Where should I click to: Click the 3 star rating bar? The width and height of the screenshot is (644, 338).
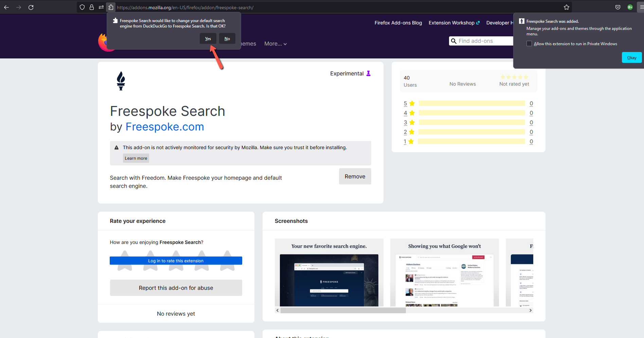pos(472,122)
